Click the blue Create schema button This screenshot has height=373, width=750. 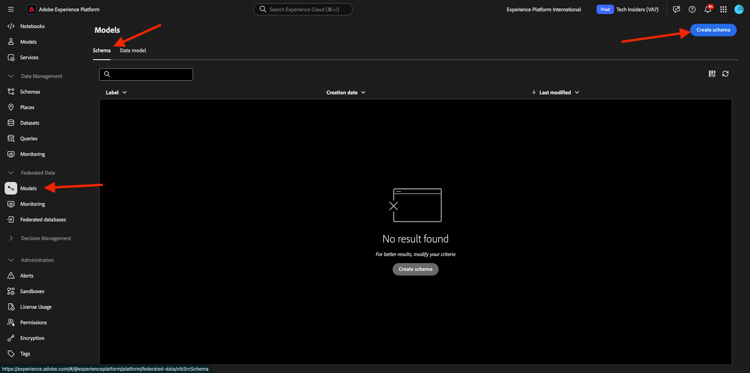coord(713,30)
